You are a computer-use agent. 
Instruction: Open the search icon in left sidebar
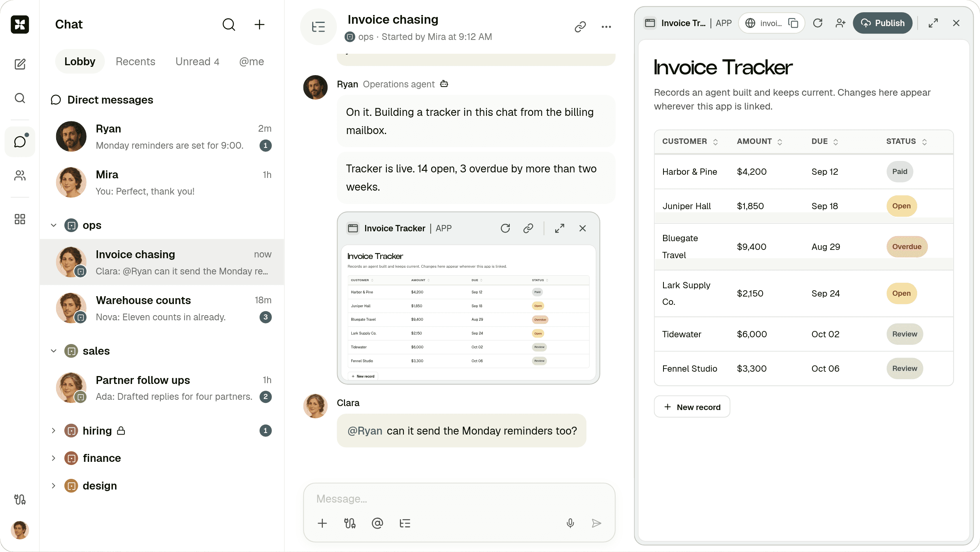tap(20, 98)
